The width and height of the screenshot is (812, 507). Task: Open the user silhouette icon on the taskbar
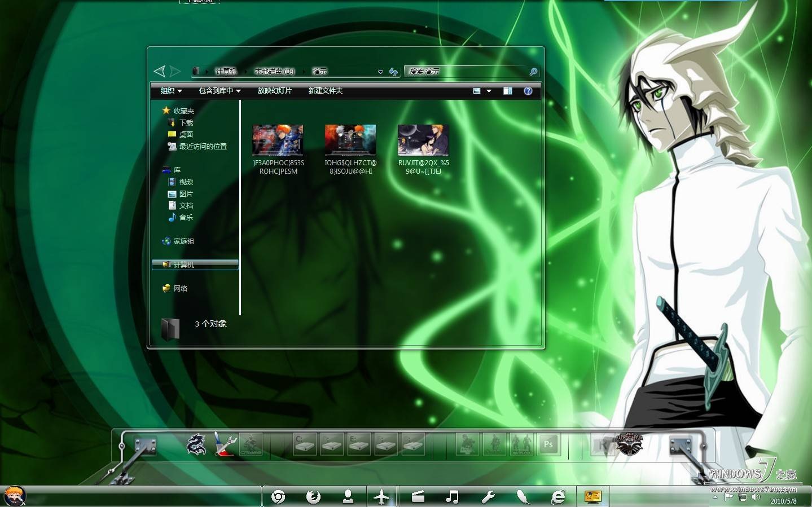coord(348,497)
